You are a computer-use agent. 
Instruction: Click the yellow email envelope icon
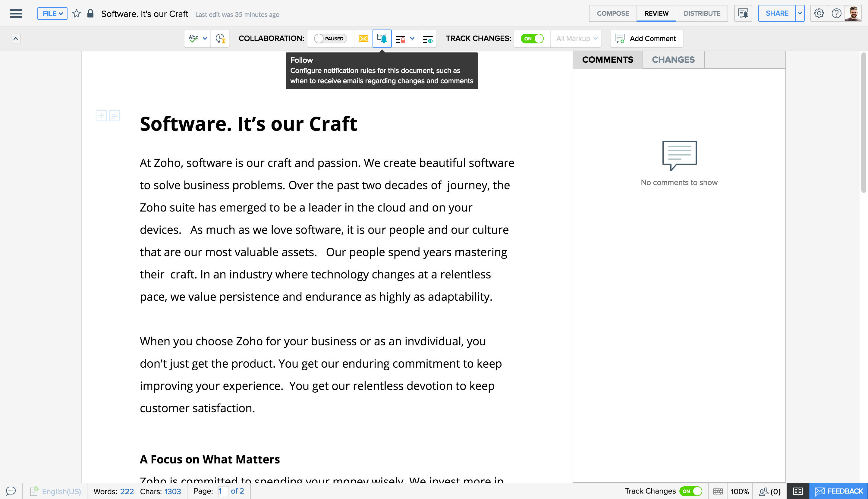tap(363, 38)
